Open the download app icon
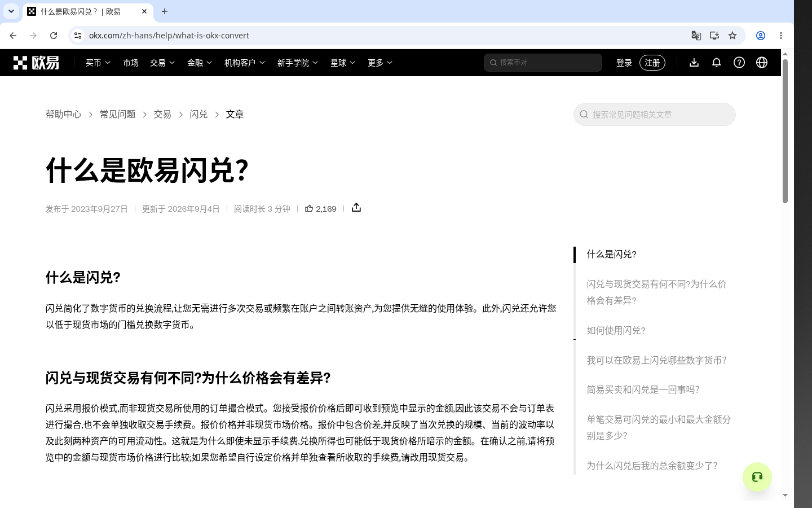Screen dimensions: 812x508 [x=694, y=63]
